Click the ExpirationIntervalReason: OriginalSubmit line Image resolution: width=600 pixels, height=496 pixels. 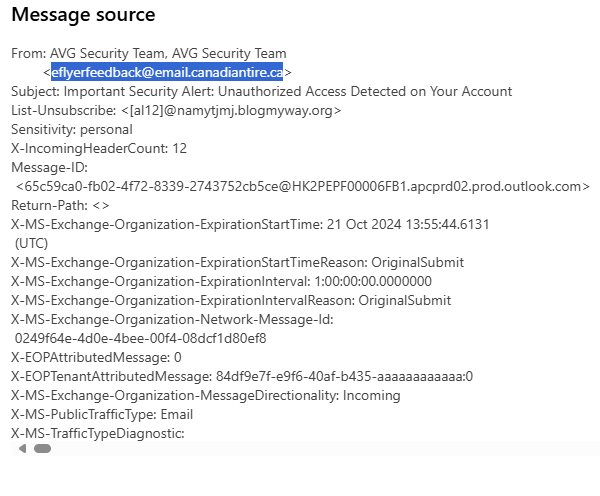tap(231, 300)
